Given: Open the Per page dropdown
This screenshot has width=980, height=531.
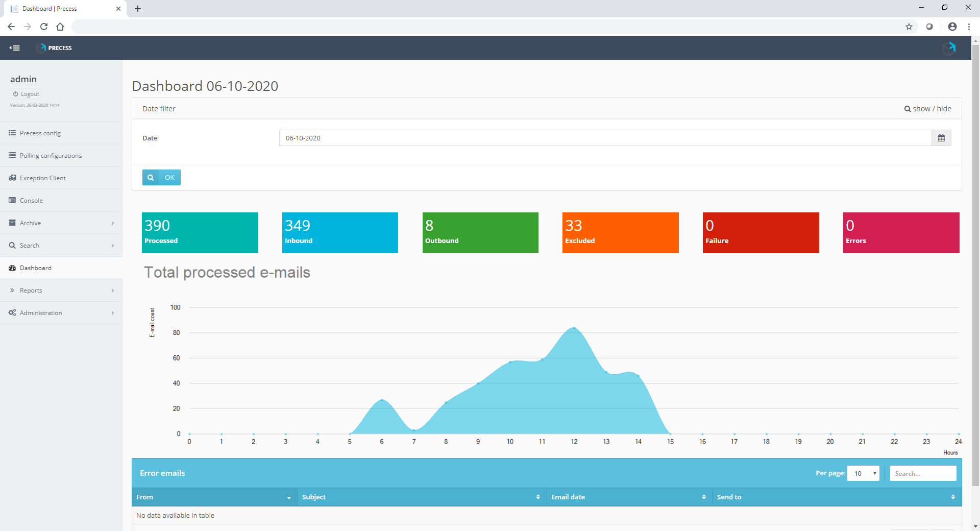Looking at the screenshot, I should click(863, 473).
